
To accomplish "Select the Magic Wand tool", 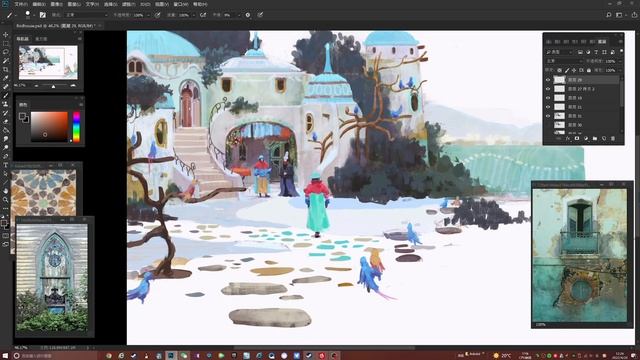I will (6, 60).
